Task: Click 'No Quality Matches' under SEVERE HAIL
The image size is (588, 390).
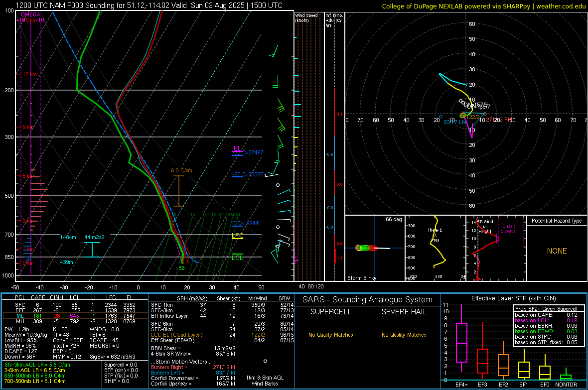Action: (404, 335)
